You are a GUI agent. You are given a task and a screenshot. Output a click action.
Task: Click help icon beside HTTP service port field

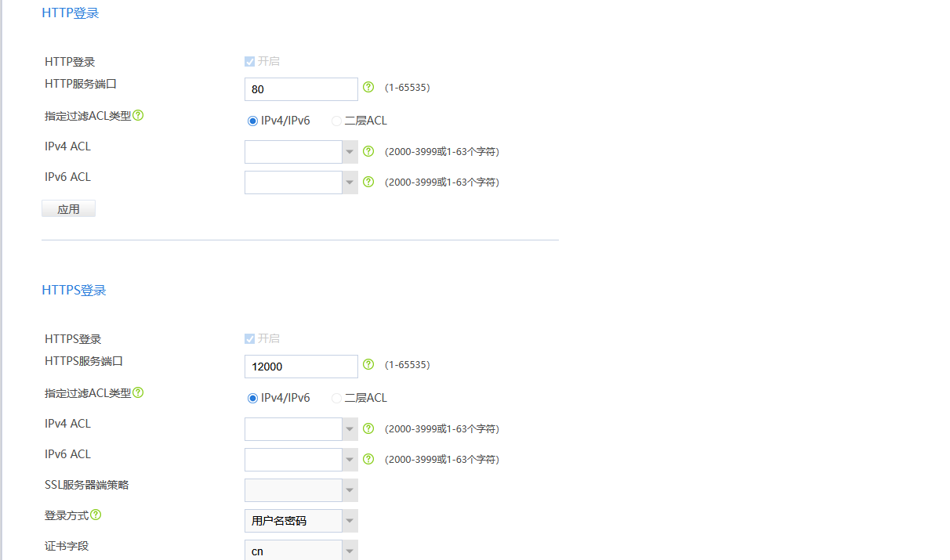click(x=368, y=87)
